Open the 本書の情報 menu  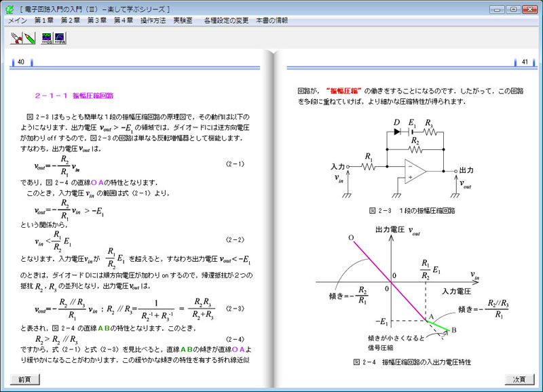[x=272, y=21]
